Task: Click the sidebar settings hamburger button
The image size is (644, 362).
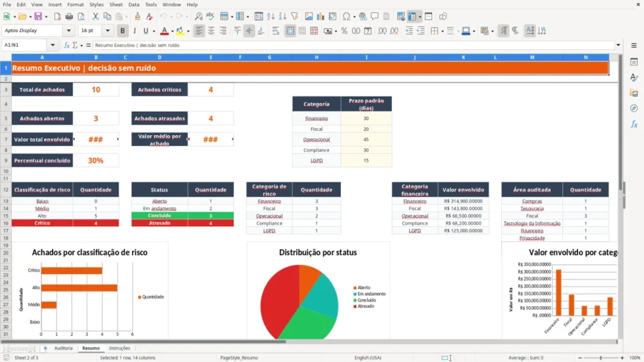Action: click(x=634, y=45)
